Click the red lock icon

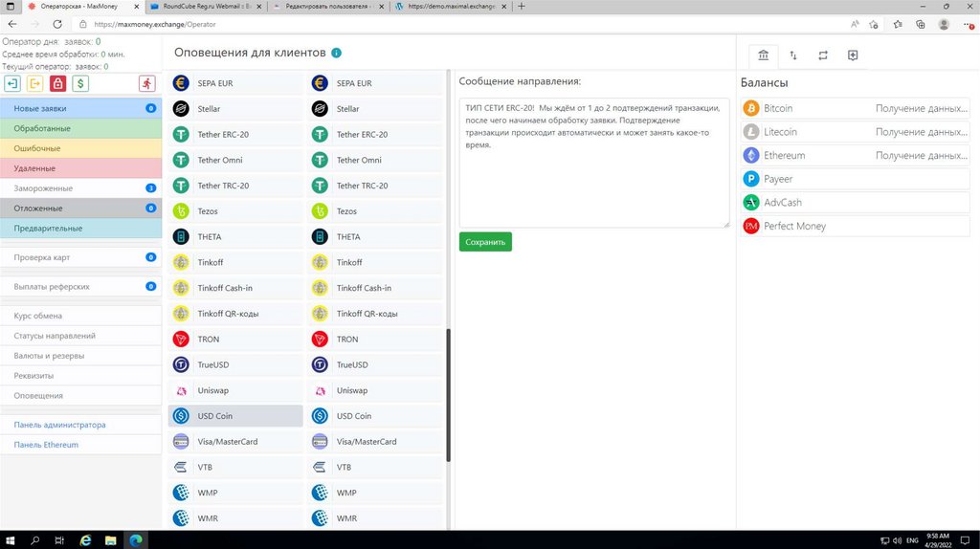tap(57, 84)
